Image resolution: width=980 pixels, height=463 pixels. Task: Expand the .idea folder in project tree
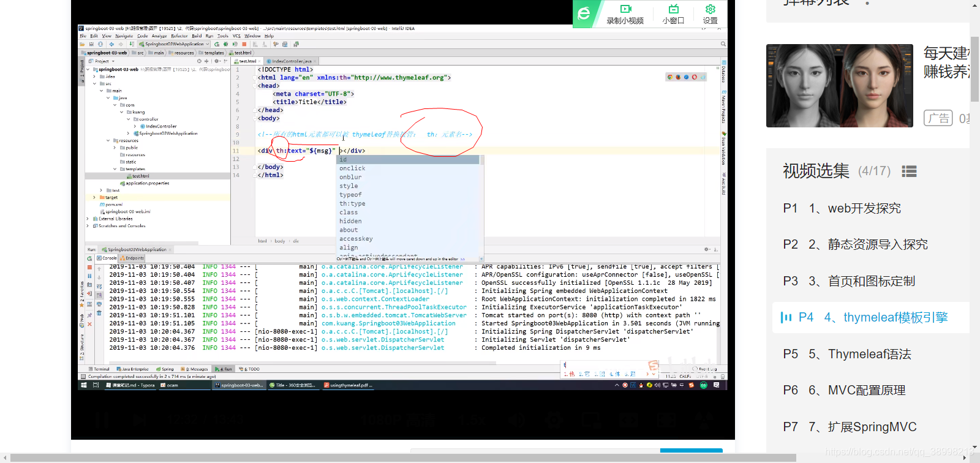94,77
